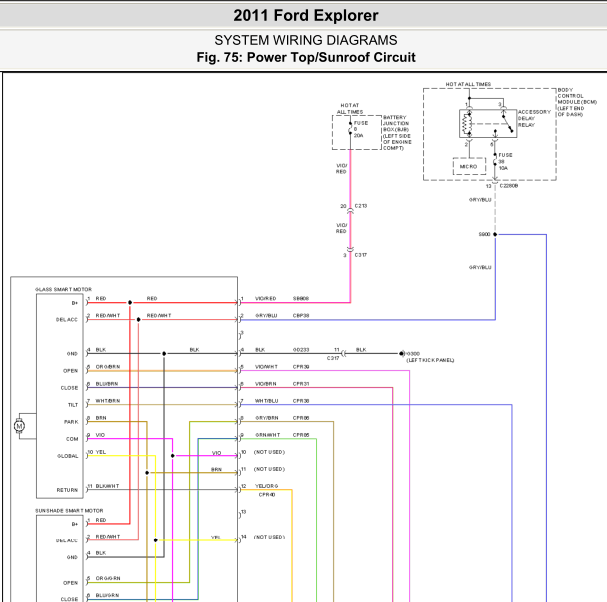Click the 'CPR39' circuit label
607x602 pixels.
coord(301,367)
